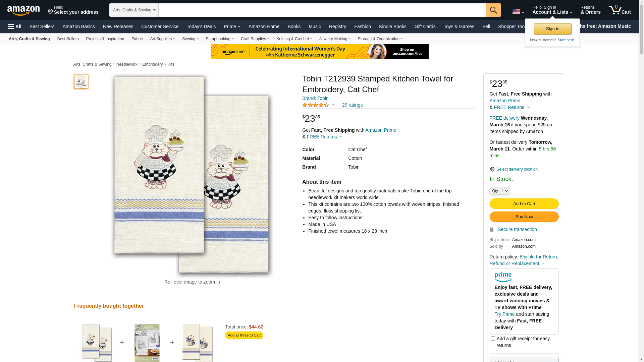Expand the FREE Returns chevron under price
The width and height of the screenshot is (644, 362).
[341, 137]
